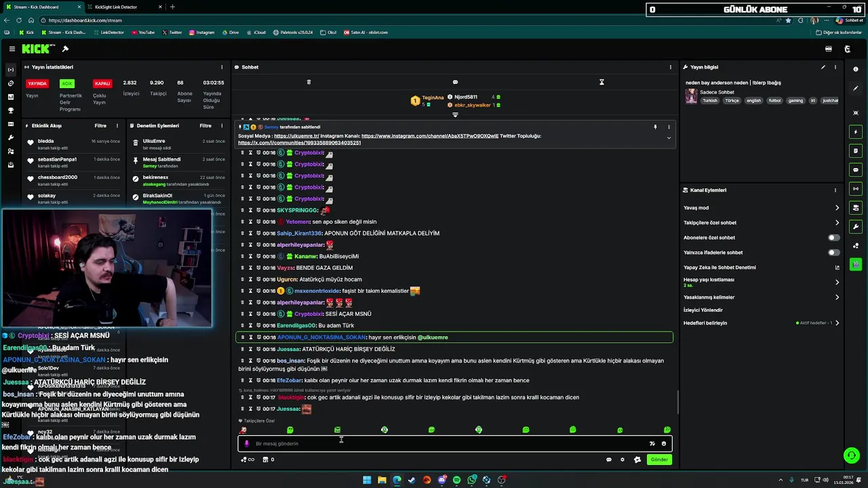The image size is (868, 488).
Task: Unpin the pinned Sosyal Medya message
Action: [x=655, y=127]
